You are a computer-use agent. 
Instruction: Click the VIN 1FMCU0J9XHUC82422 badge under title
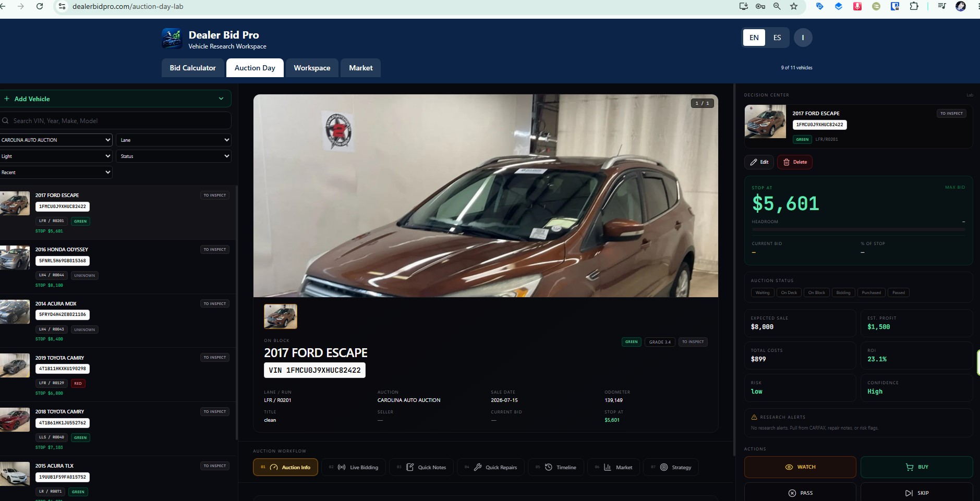[x=314, y=370]
